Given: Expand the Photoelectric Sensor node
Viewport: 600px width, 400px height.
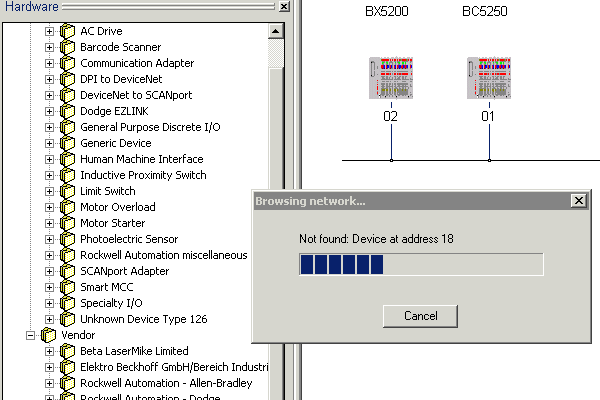Looking at the screenshot, I should (49, 239).
